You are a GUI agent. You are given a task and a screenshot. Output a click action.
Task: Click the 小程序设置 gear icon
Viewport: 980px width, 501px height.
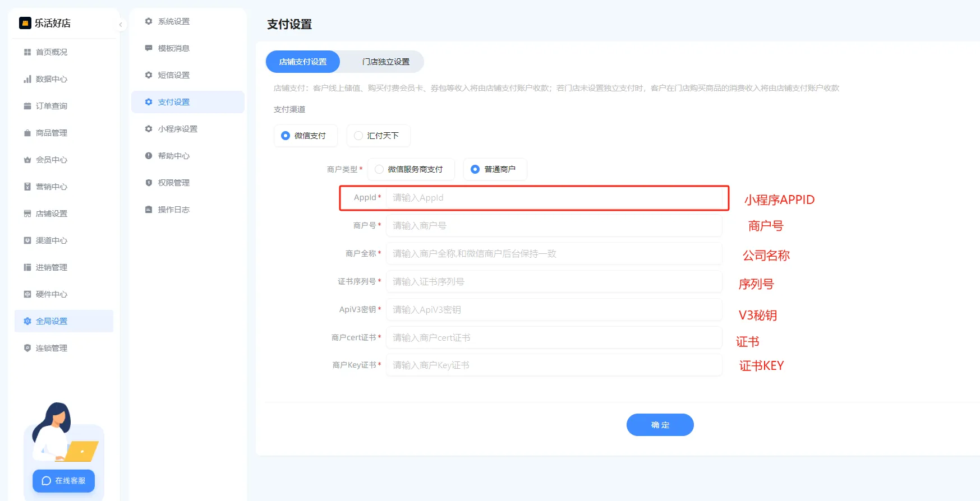pyautogui.click(x=149, y=129)
